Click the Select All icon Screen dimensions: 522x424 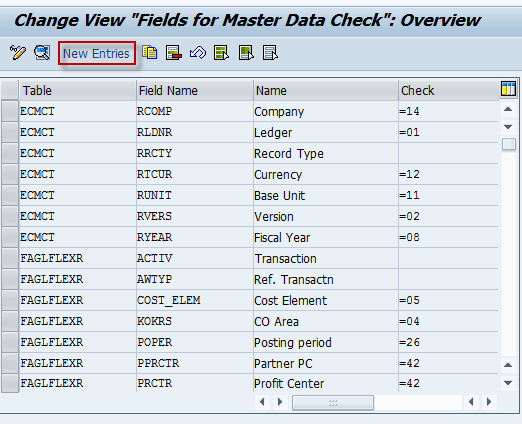click(222, 53)
